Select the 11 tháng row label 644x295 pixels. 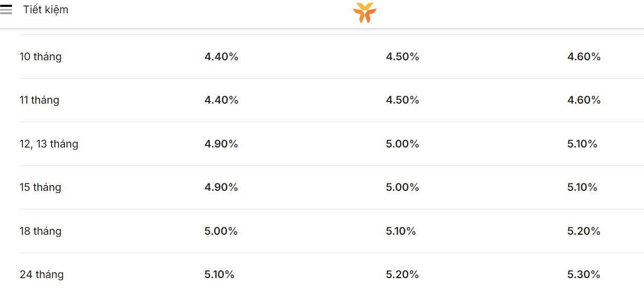tap(40, 100)
